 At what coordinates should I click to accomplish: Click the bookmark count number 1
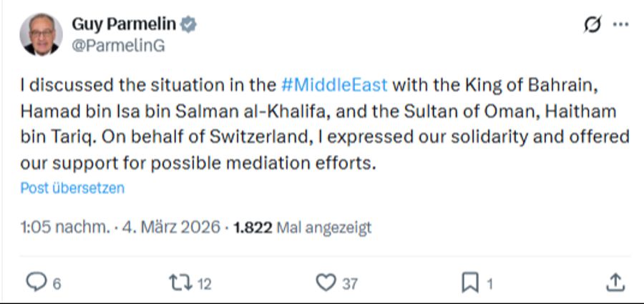tap(490, 284)
